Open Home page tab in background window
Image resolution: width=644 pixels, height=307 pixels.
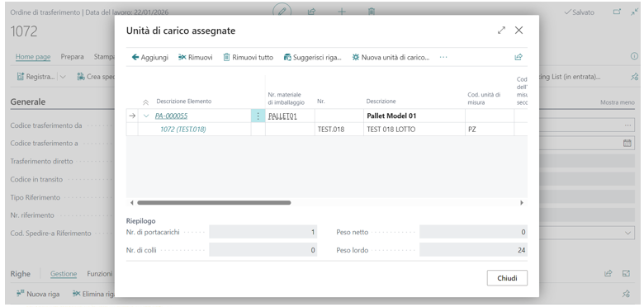point(33,57)
